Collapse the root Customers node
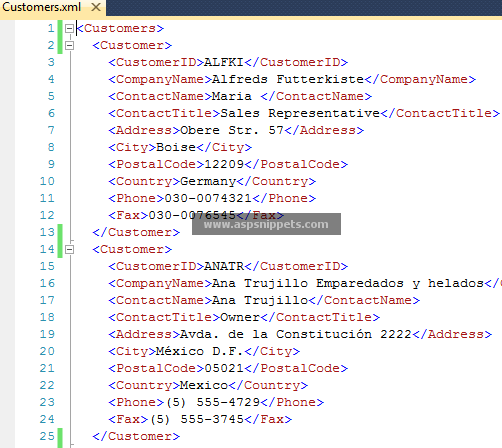502x448 pixels. 69,28
